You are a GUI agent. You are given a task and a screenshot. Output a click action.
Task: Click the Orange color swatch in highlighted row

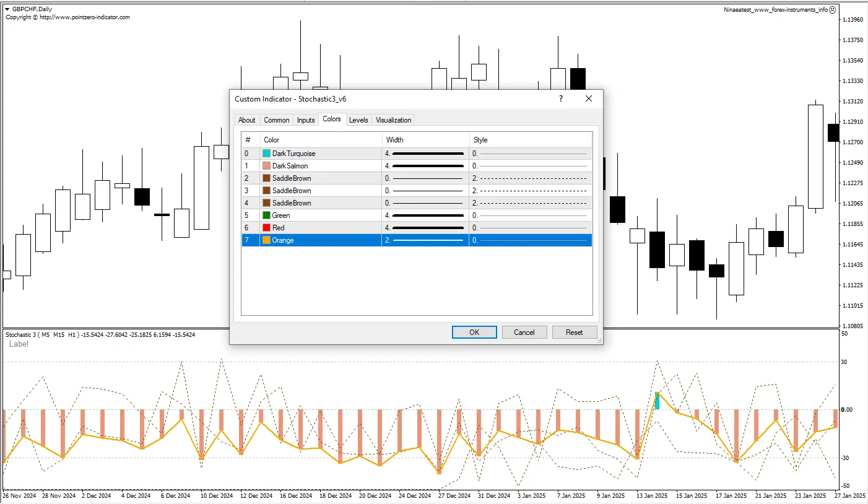point(267,240)
